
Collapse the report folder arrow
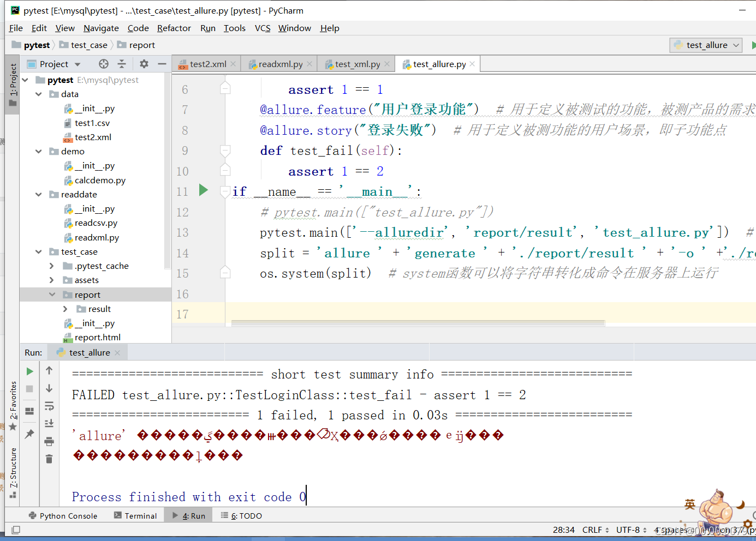coord(52,294)
